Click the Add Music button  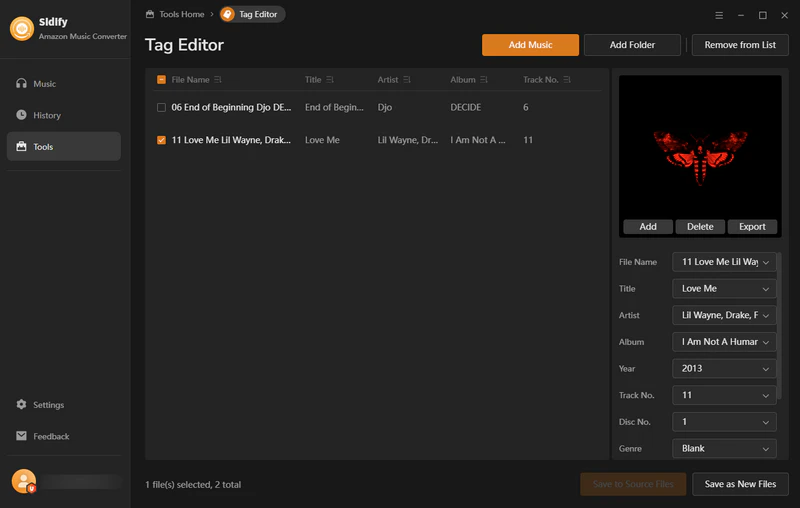[530, 45]
